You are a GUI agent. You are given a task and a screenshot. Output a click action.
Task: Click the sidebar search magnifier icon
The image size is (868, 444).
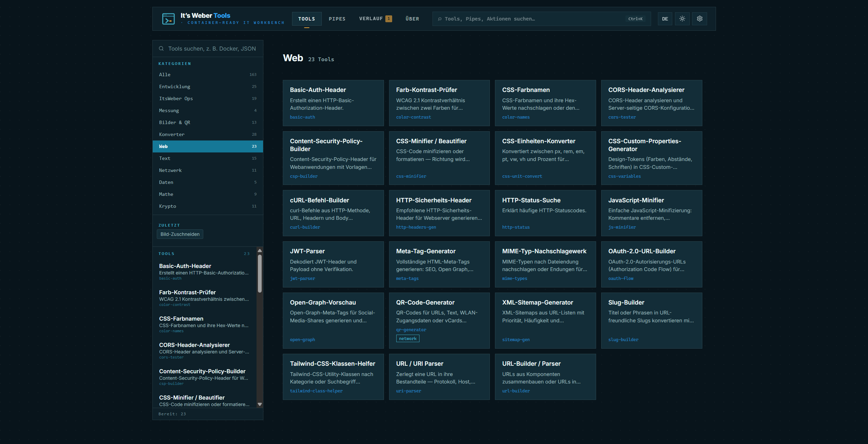[x=161, y=49]
